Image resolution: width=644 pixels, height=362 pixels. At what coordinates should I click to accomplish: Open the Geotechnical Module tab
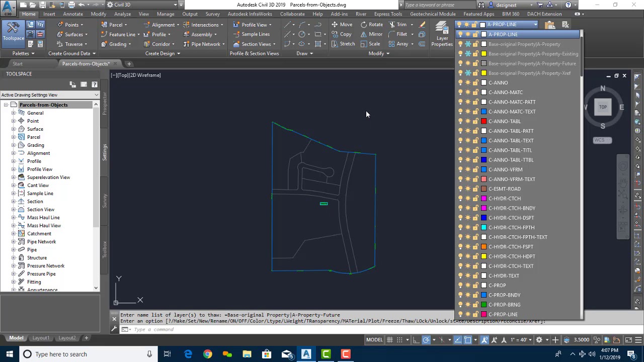[x=433, y=14]
